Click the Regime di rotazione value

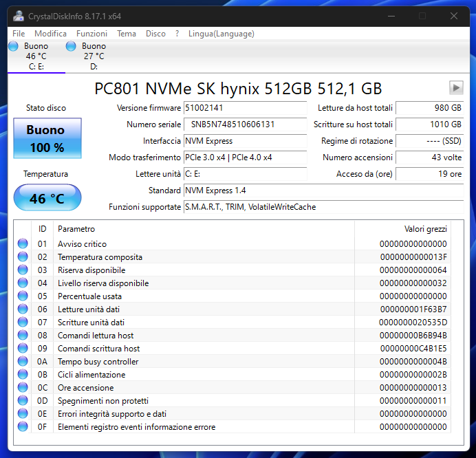pyautogui.click(x=429, y=141)
